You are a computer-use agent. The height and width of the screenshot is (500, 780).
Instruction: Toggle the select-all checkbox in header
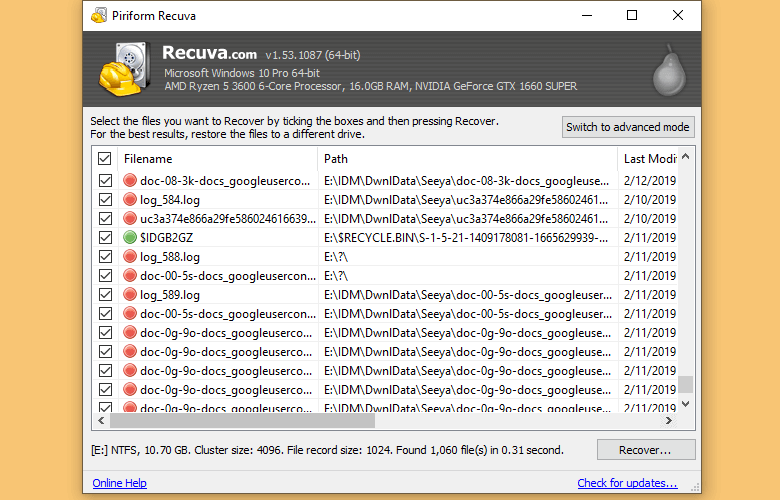click(104, 159)
